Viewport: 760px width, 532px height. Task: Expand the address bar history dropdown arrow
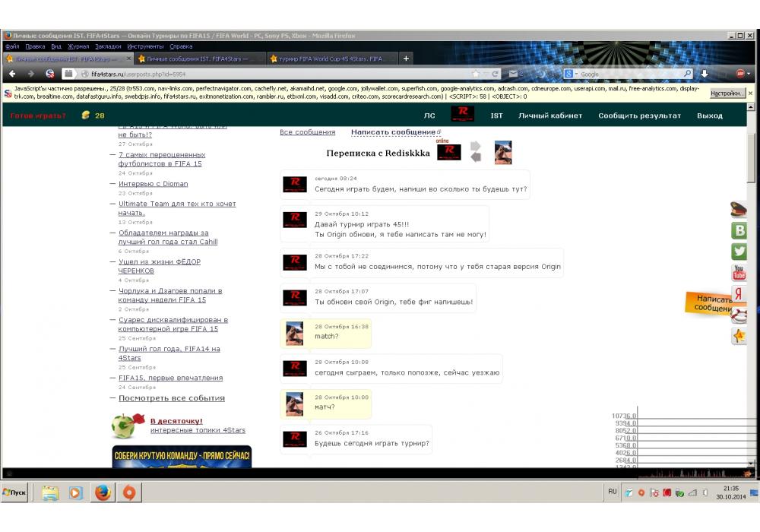[x=486, y=74]
